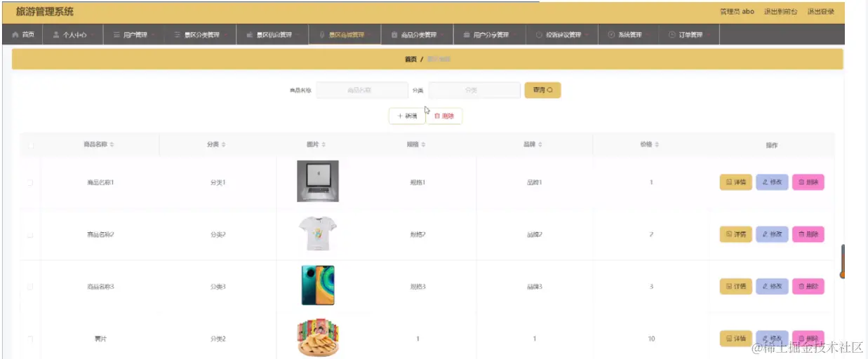Click pink 删除 for 商品名称2
The height and width of the screenshot is (359, 868).
pyautogui.click(x=808, y=234)
